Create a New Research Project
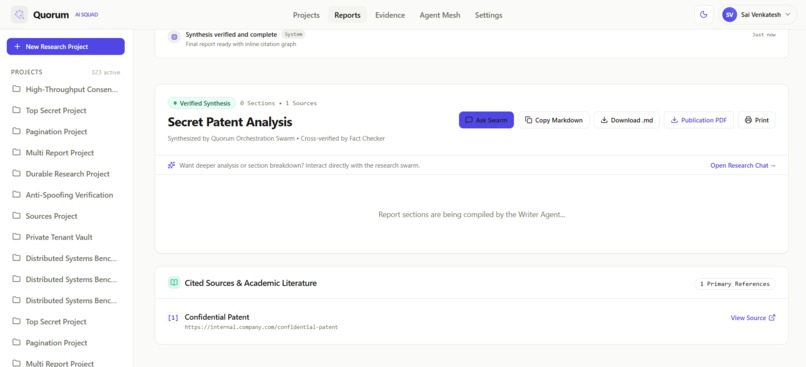The image size is (806, 367). click(66, 46)
